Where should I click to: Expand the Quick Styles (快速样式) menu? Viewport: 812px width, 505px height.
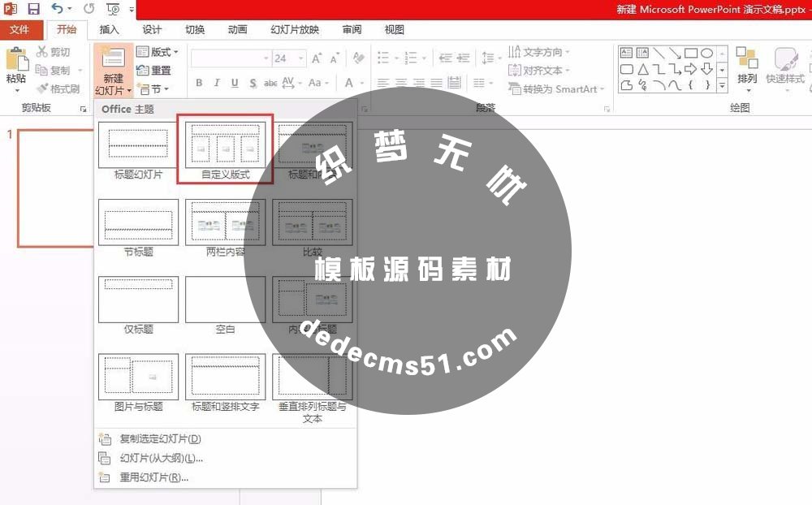(x=784, y=69)
